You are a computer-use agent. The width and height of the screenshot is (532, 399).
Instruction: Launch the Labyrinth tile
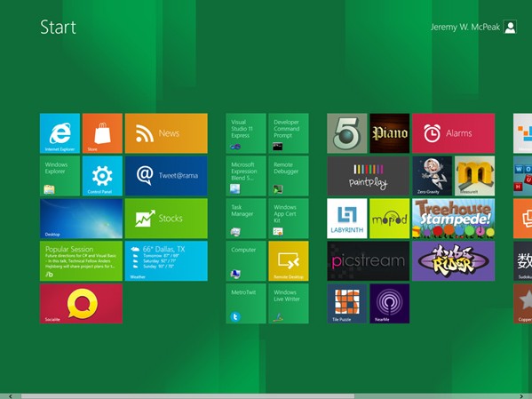point(346,219)
